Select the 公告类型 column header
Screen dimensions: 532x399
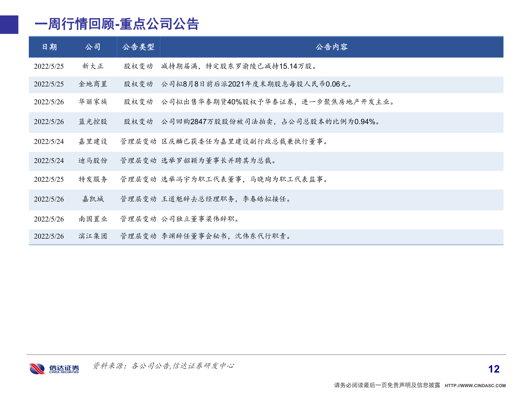[x=139, y=47]
